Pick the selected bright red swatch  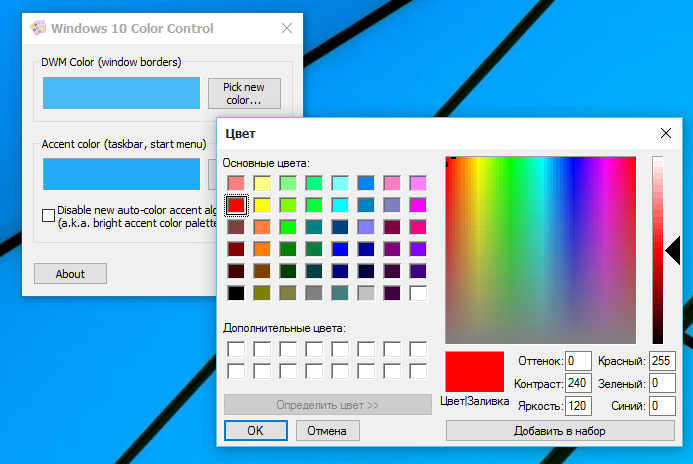click(x=236, y=205)
